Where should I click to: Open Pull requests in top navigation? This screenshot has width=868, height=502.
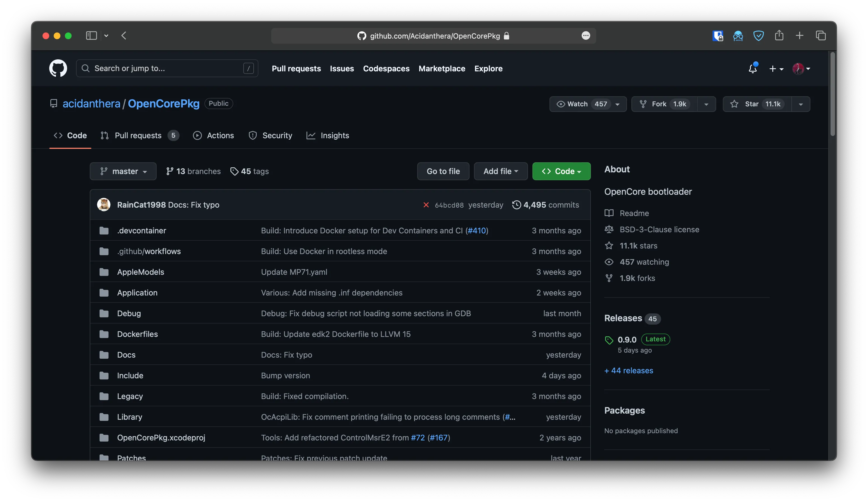(x=296, y=69)
